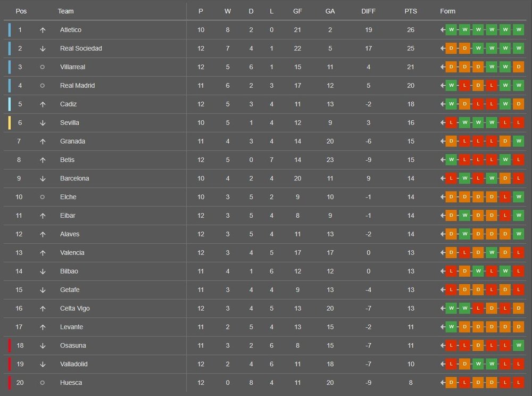The width and height of the screenshot is (532, 396).
Task: Open the Real Madrid team link
Action: point(77,86)
